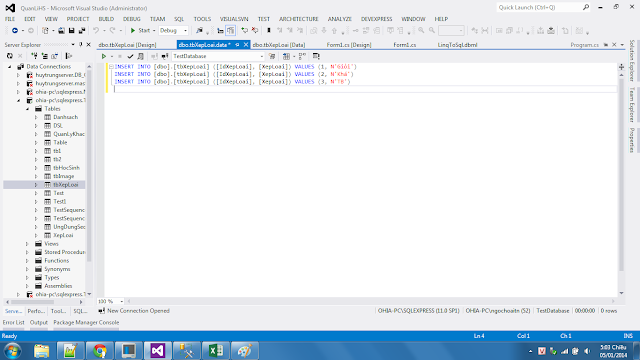Collapse the Tables folder
The image size is (640, 360).
pos(28,109)
